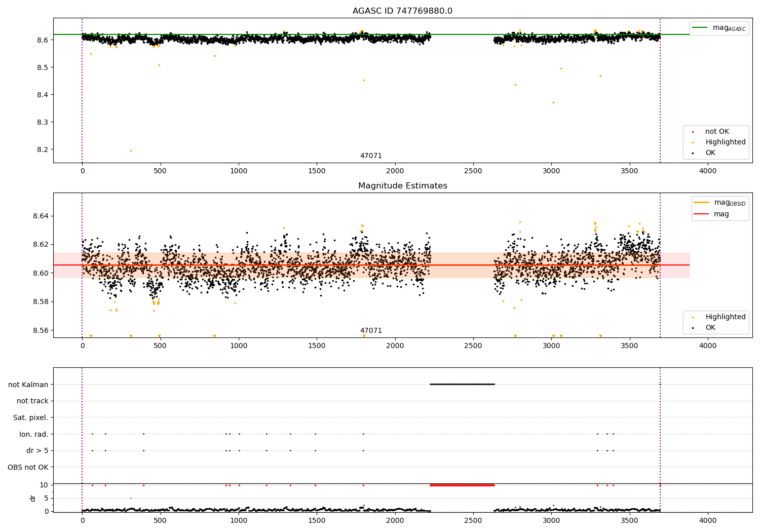This screenshot has height=532, width=760.
Task: Click the 'OBS not OK' row label
Action: pos(28,467)
